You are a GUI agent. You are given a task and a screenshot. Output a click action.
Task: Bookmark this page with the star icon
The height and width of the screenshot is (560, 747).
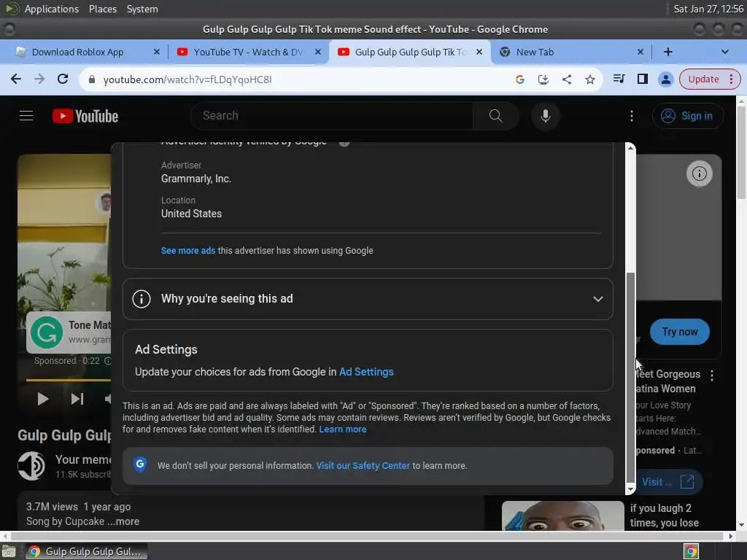pos(589,79)
